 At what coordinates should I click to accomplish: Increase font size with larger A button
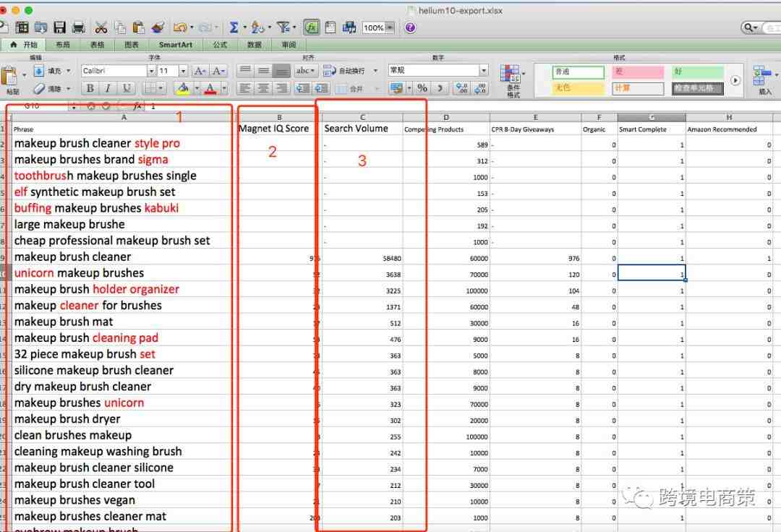(200, 71)
